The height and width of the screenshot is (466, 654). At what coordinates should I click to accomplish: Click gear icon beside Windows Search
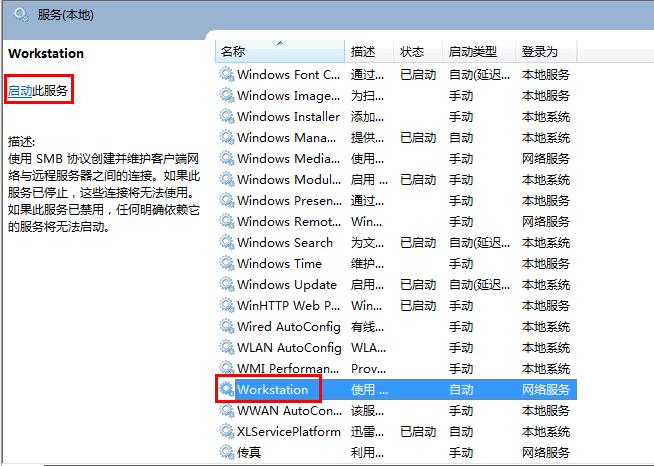[x=227, y=242]
